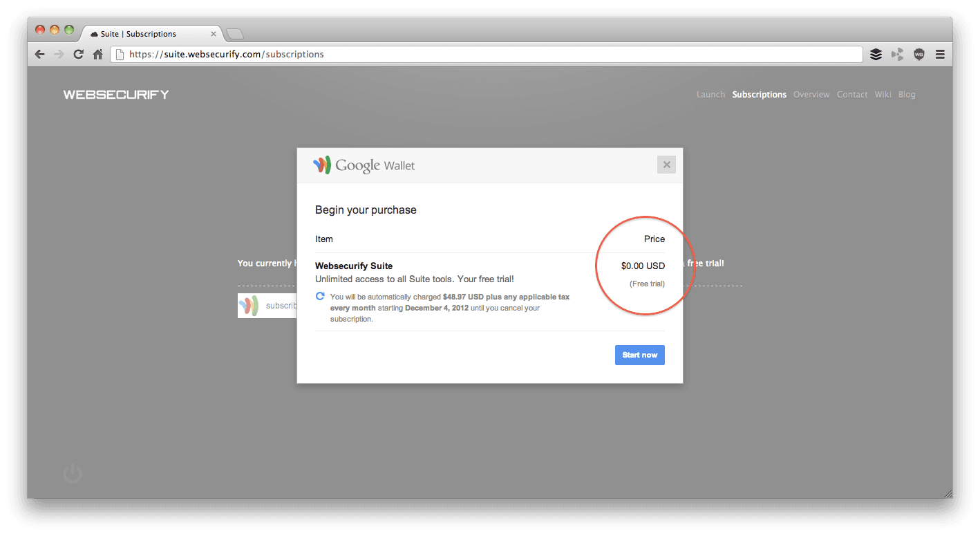Viewport: 980px width, 536px height.
Task: Click the red macOS close button
Action: pyautogui.click(x=40, y=30)
